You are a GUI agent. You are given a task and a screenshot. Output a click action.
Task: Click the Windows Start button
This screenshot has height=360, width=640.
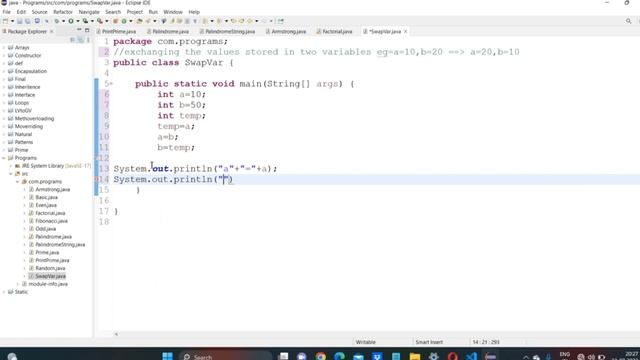(167, 356)
